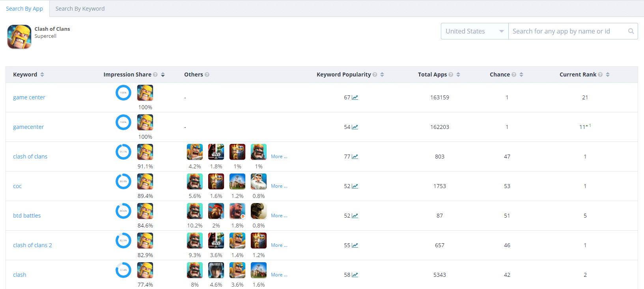Image resolution: width=644 pixels, height=289 pixels.
Task: Switch to Search By Keyword tab
Action: click(80, 9)
